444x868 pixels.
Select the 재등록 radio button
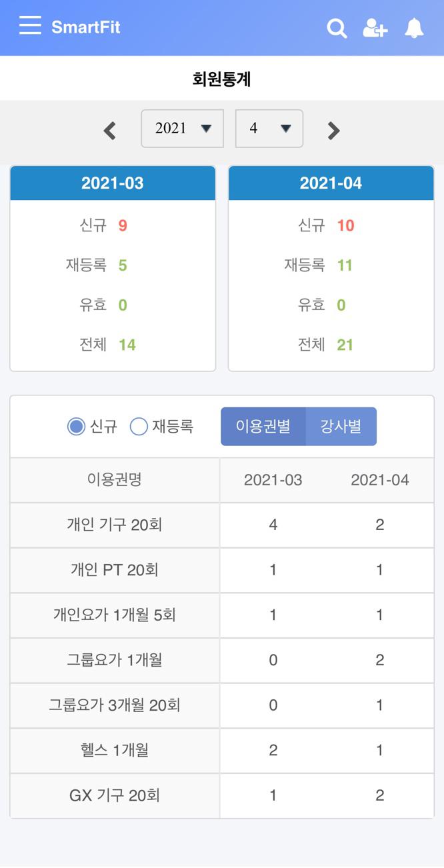[139, 426]
